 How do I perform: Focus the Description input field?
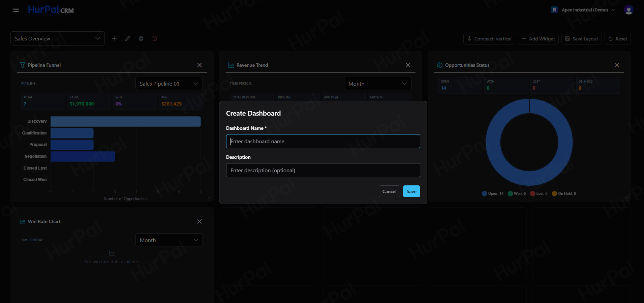pos(323,170)
